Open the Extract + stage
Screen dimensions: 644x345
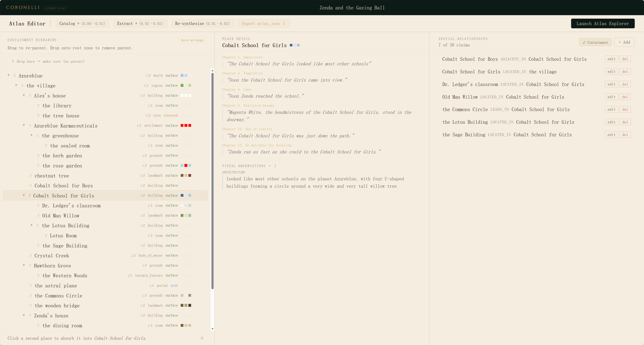click(x=140, y=24)
